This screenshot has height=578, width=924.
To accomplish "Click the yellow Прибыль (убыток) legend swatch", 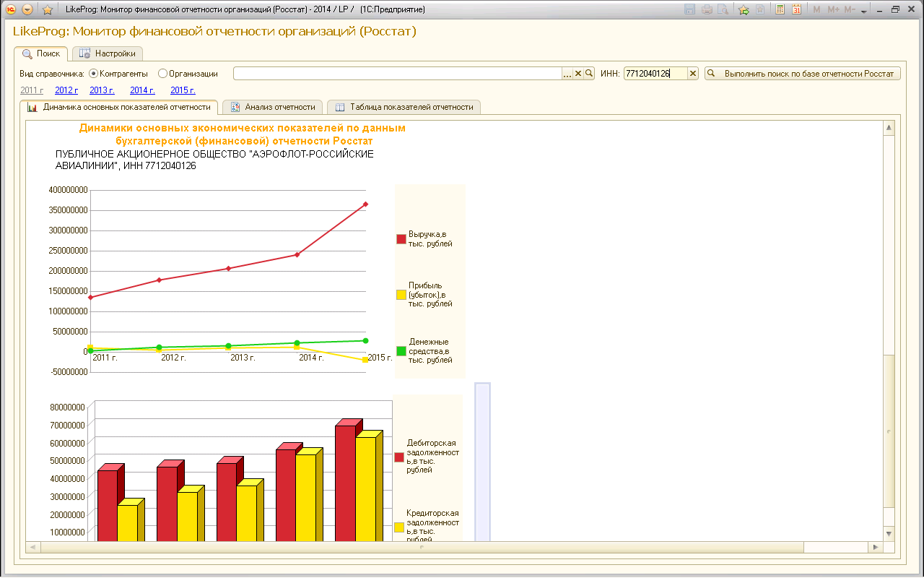I will pos(401,295).
